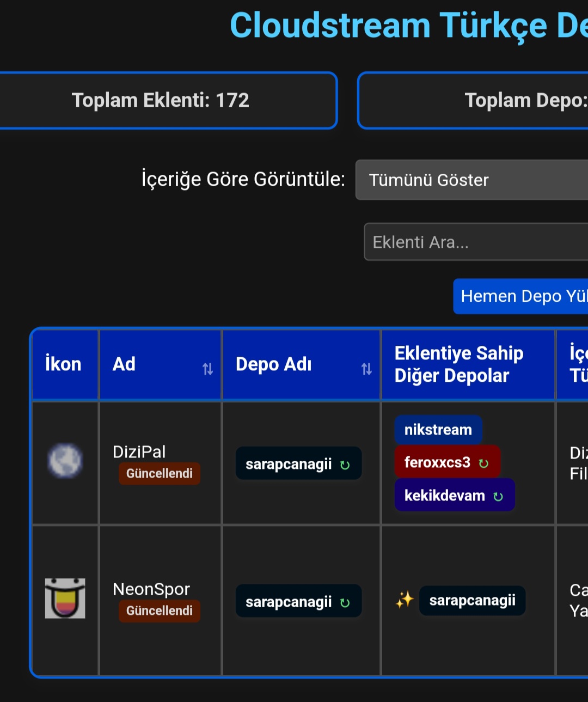
Task: Click the İçeriğe Göre Görüntüle label
Action: [243, 179]
